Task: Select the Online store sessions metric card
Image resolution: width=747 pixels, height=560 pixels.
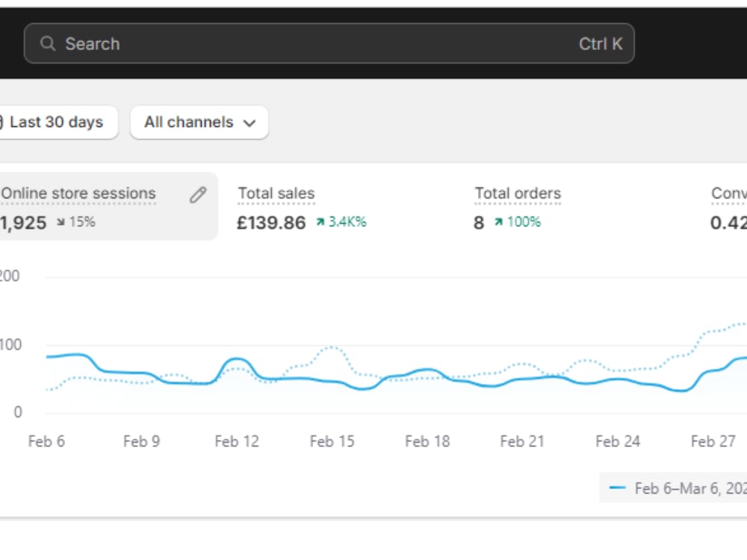Action: (108, 206)
